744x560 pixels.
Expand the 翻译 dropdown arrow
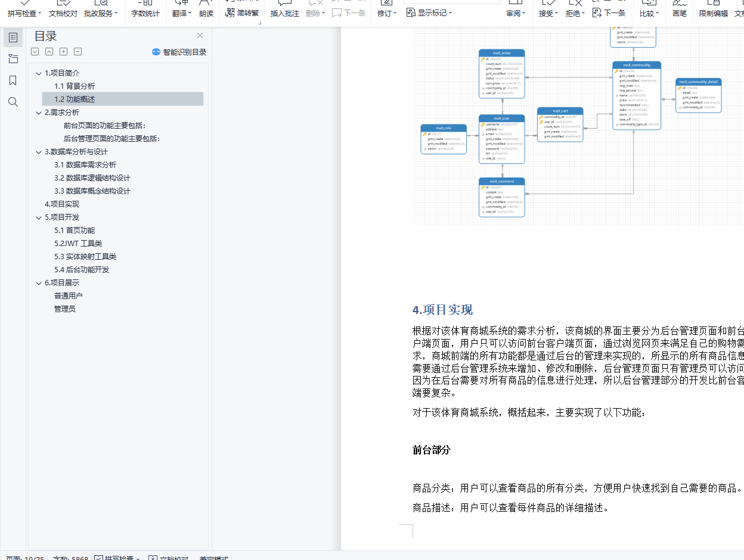coord(190,13)
